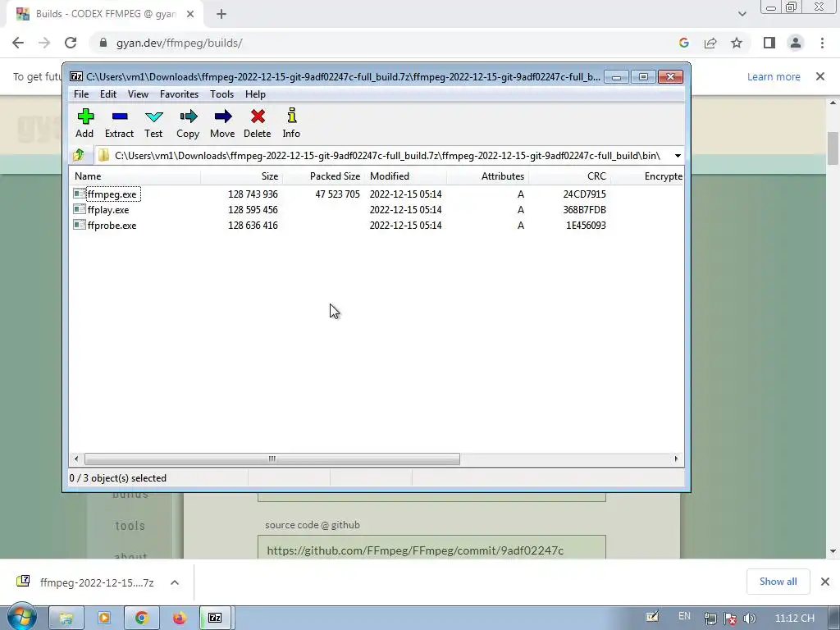Viewport: 840px width, 630px height.
Task: Open the Chrome tab search chevron
Action: [742, 14]
